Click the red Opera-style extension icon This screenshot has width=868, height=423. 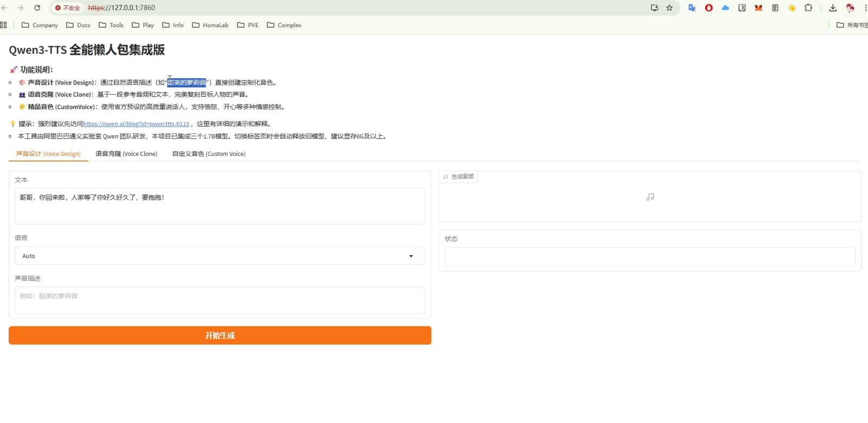tap(709, 8)
